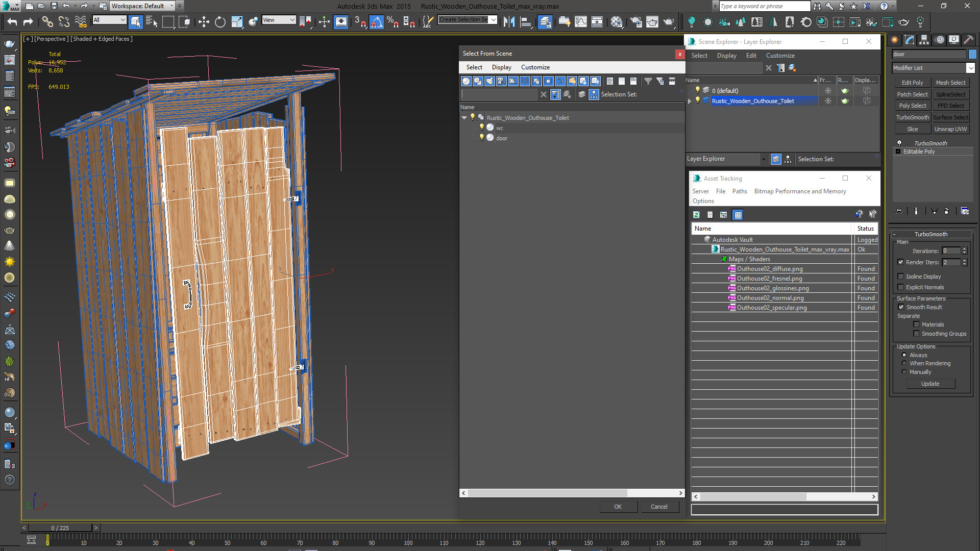The height and width of the screenshot is (551, 980).
Task: Open Edit menu in Scene Explorer
Action: click(751, 56)
